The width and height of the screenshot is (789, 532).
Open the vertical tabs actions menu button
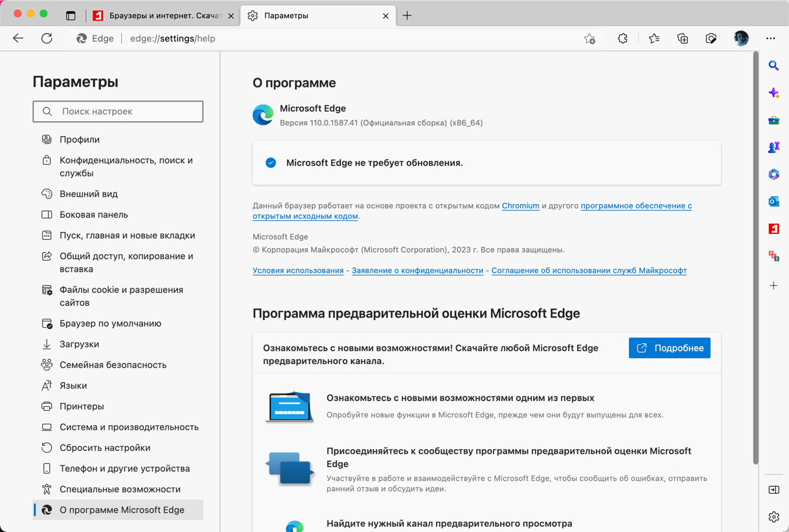(x=71, y=16)
